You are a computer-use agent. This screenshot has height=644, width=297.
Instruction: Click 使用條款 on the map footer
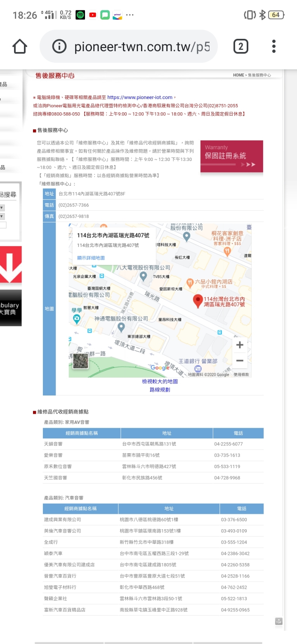click(x=241, y=374)
